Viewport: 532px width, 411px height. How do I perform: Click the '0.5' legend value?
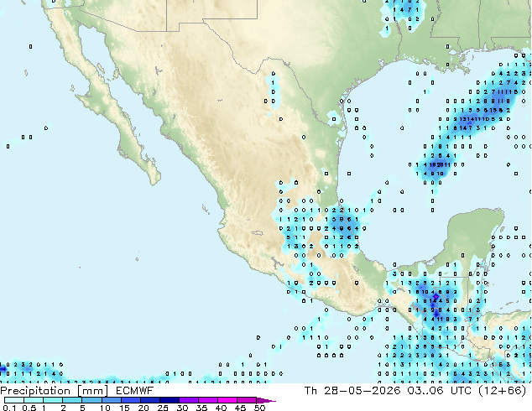[x=29, y=408]
